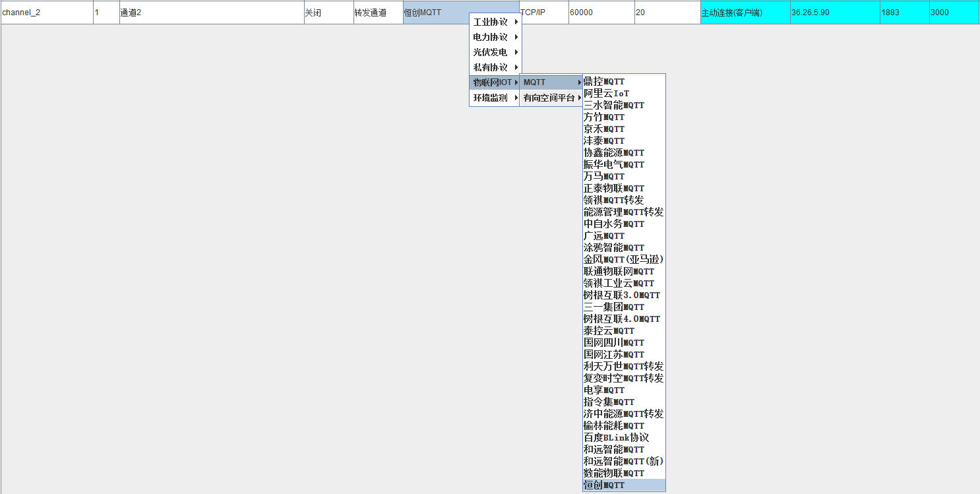Choose 鼎控MQTT protocol
This screenshot has height=494, width=980.
[x=624, y=81]
